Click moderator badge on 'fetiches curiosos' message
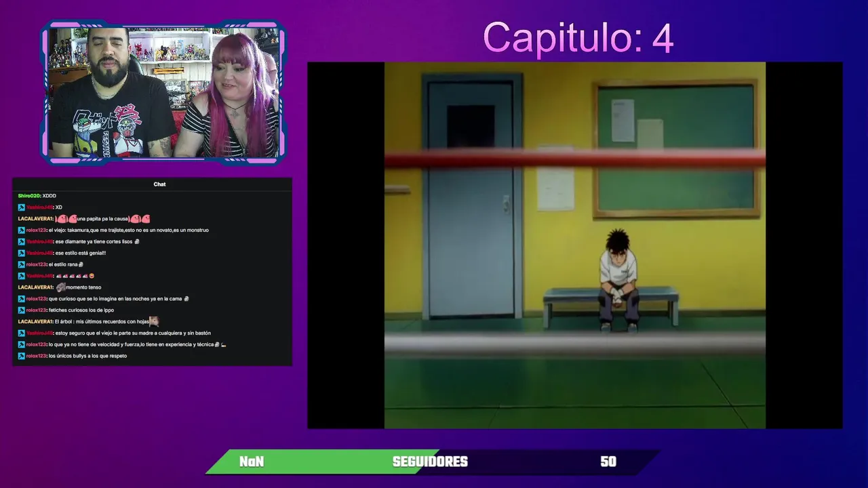The image size is (868, 488). (x=21, y=310)
